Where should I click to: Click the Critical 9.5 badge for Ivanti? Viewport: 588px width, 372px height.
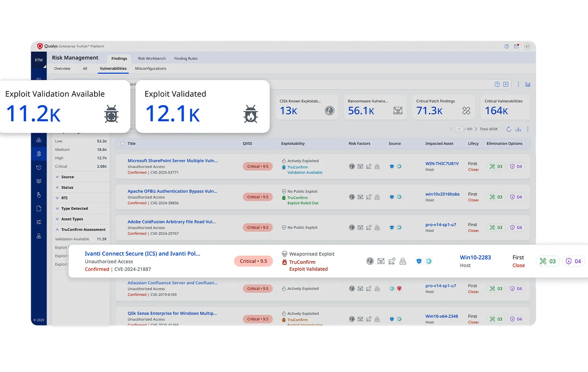point(253,261)
